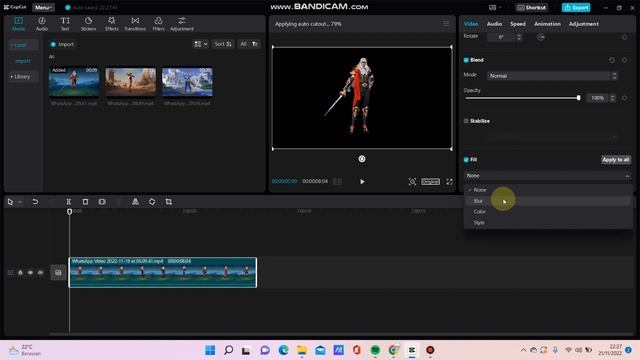Click the Crop icon in timeline toolbar
This screenshot has height=360, width=640.
pos(169,202)
